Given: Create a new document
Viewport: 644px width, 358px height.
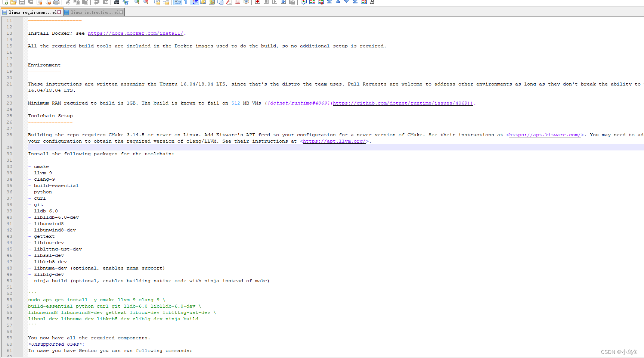Looking at the screenshot, I should (5, 2).
